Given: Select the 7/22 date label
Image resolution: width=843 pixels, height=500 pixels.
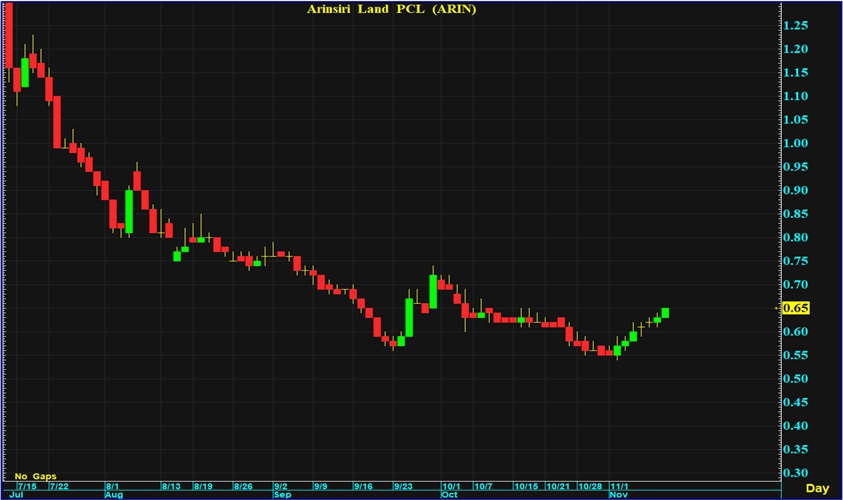Looking at the screenshot, I should point(60,486).
